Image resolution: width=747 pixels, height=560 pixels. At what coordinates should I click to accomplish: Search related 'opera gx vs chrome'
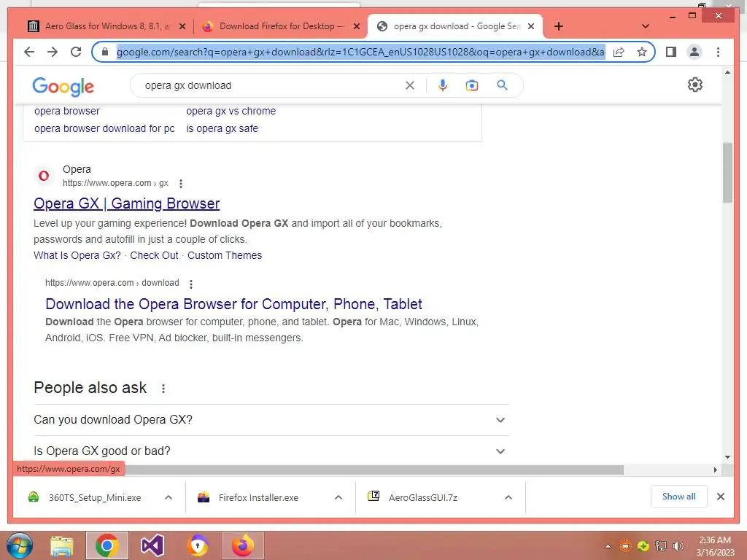click(x=231, y=111)
